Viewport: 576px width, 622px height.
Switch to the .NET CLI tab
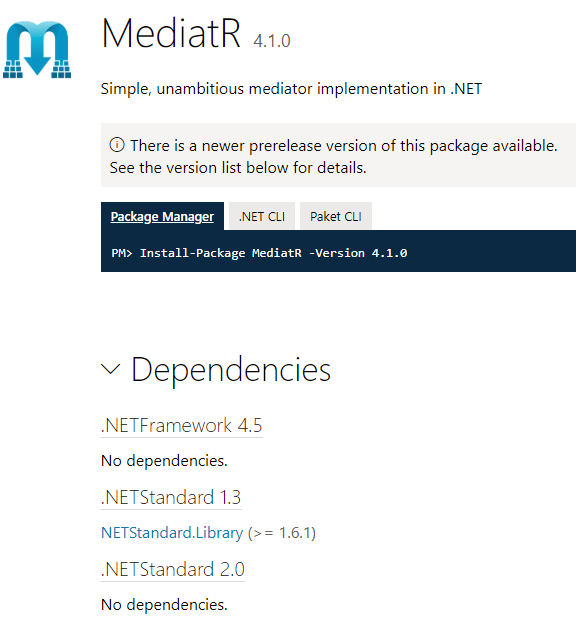[262, 216]
